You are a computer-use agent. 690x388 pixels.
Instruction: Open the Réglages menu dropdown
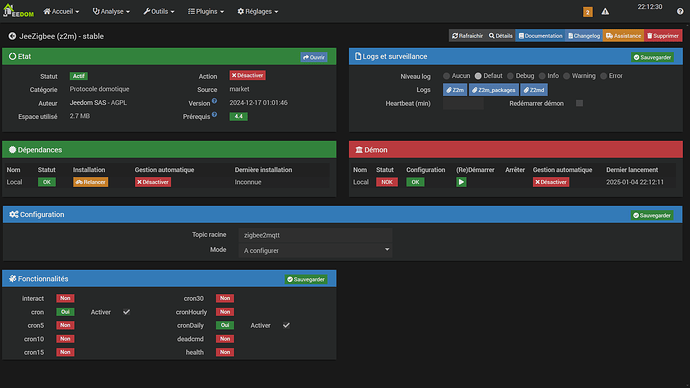pos(257,11)
